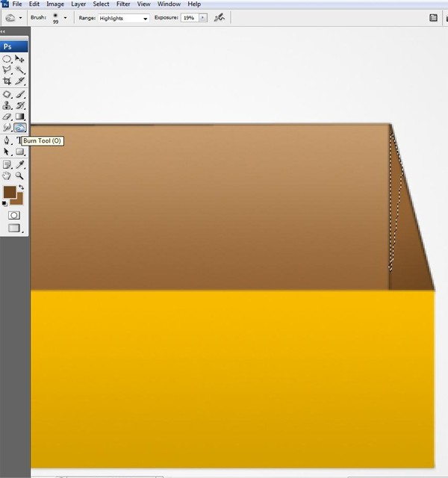The width and height of the screenshot is (448, 478).
Task: Select the Eyedropper tool
Action: tap(20, 165)
